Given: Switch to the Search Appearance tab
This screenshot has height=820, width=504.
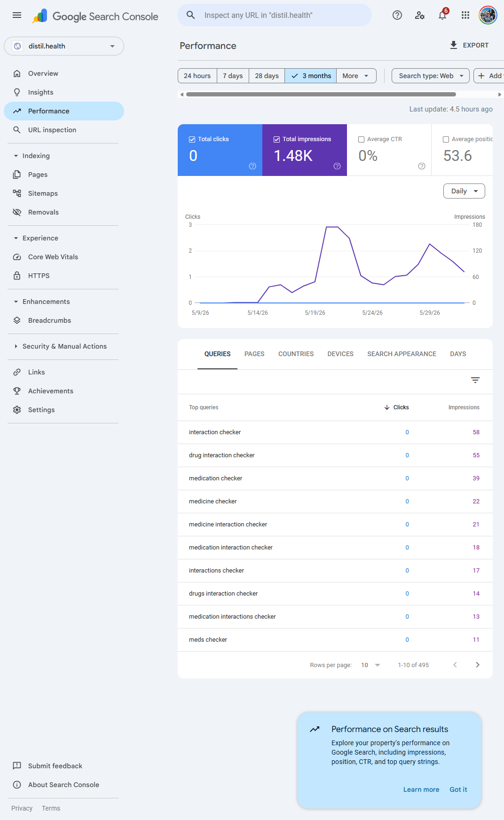Looking at the screenshot, I should 402,354.
